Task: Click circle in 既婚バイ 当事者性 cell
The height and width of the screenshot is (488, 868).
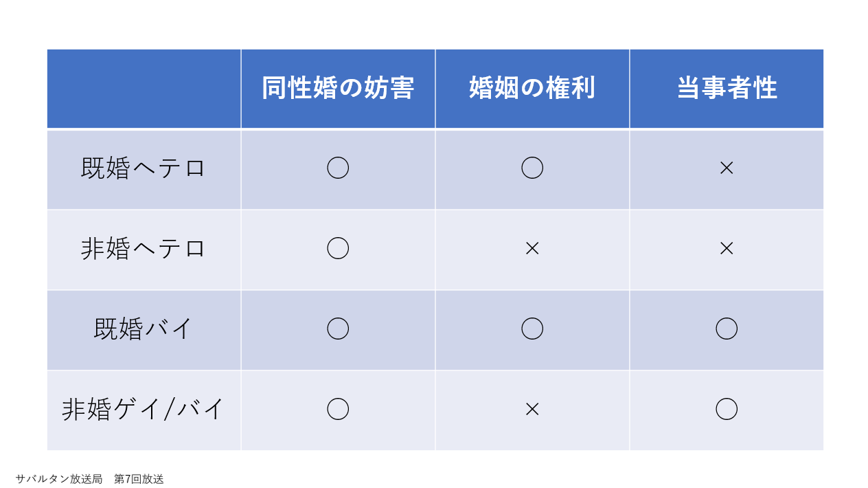Action: (727, 329)
